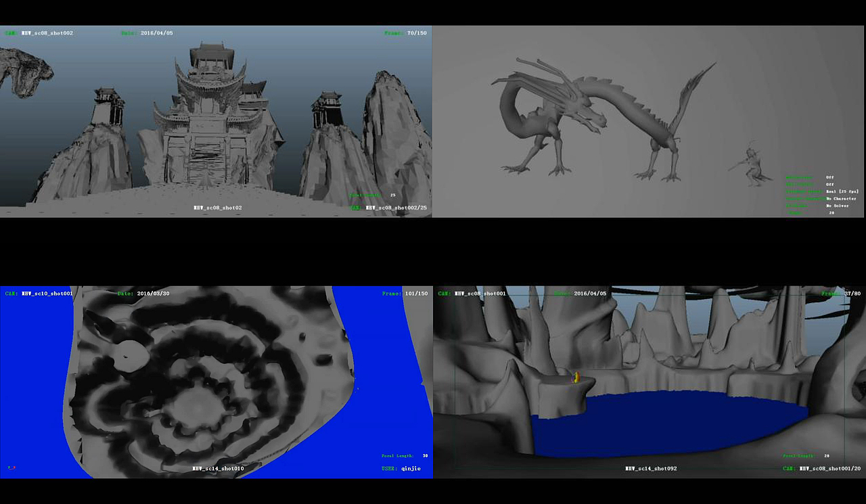This screenshot has height=504, width=866.
Task: Click the shot label MHV_sc14_shot010
Action: pos(218,468)
